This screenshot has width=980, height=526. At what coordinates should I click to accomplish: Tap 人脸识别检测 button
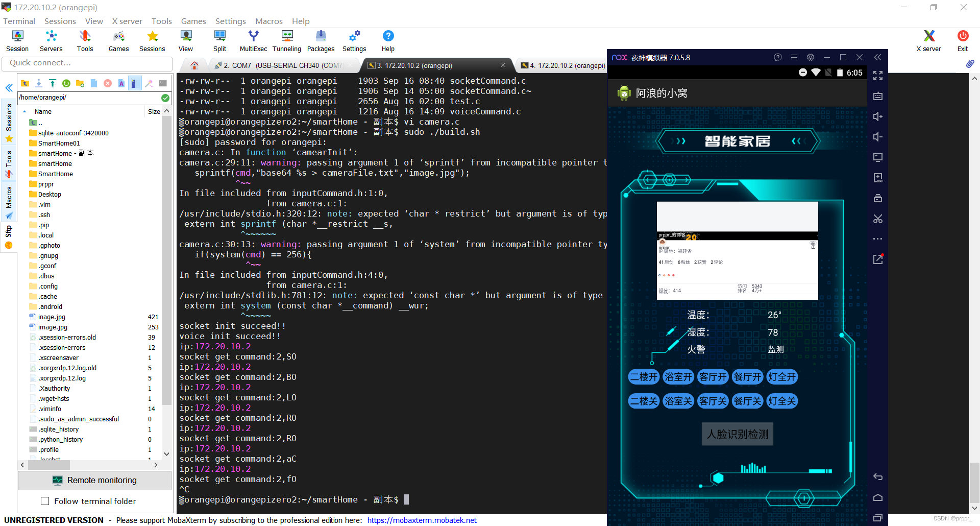(x=738, y=434)
